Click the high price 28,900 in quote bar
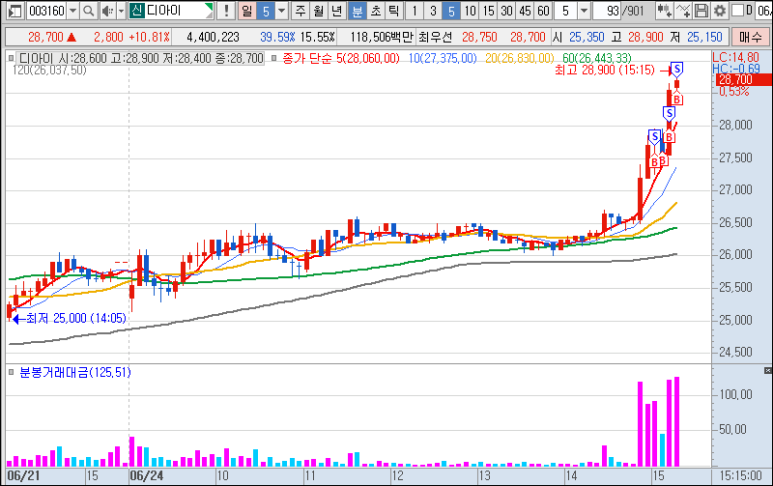 coord(645,37)
